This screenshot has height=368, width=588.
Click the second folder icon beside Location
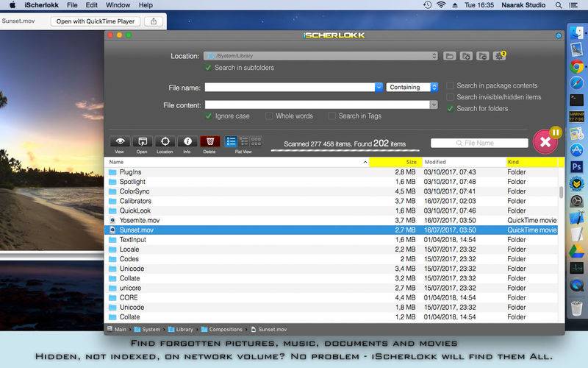pos(466,56)
